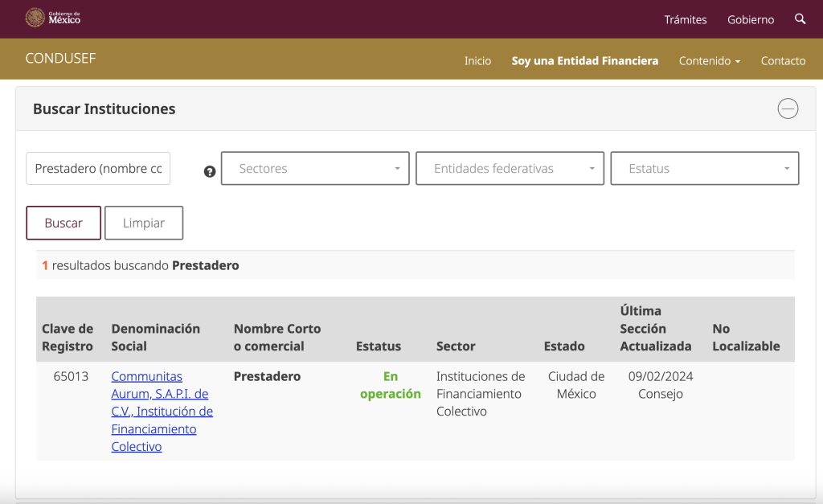This screenshot has height=504, width=823.
Task: Click the Buscar button
Action: tap(63, 223)
